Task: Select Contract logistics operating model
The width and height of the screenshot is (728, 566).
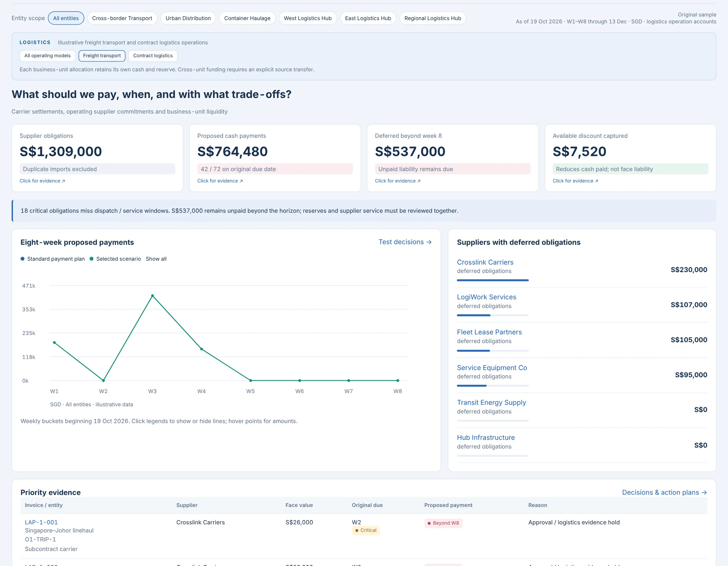Action: point(153,56)
